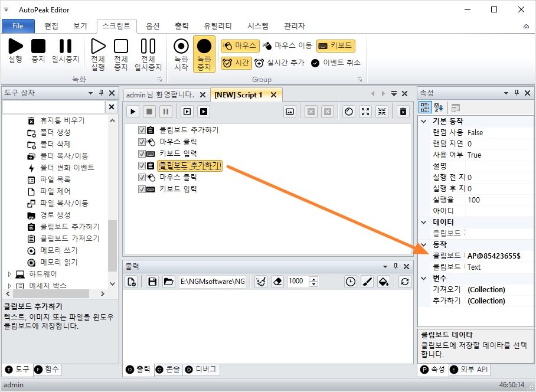Switch to the 출력 ribbon tab
The image size is (536, 392).
[x=181, y=26]
